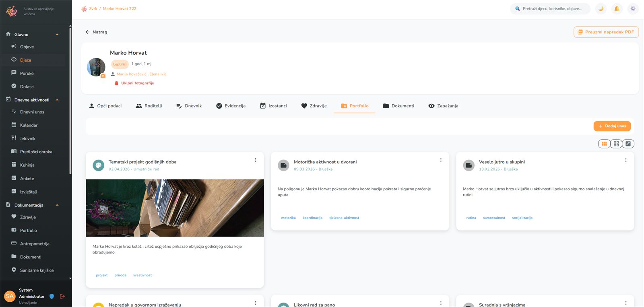The width and height of the screenshot is (644, 307).
Task: Switch to Evidencija tab
Action: coord(231,106)
